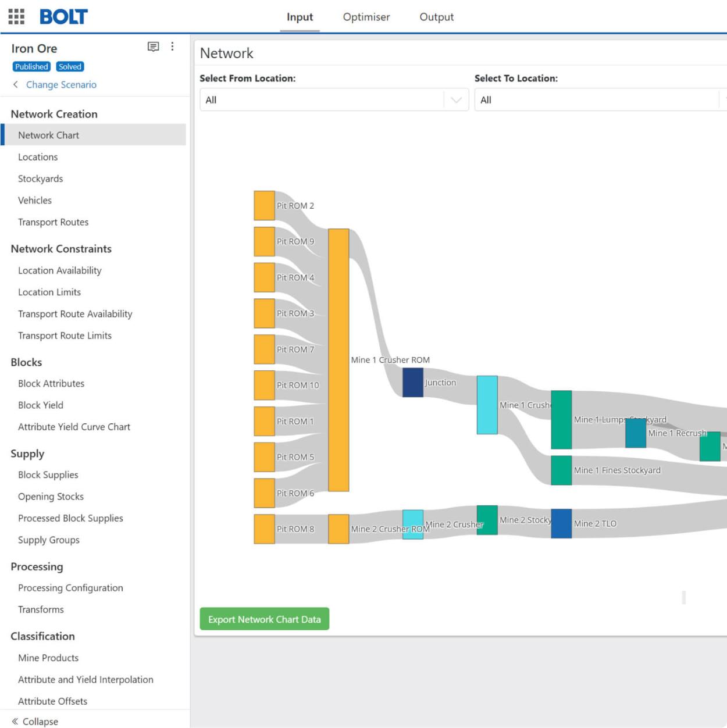727x728 pixels.
Task: Click the Pit ROM 7 node
Action: [265, 349]
